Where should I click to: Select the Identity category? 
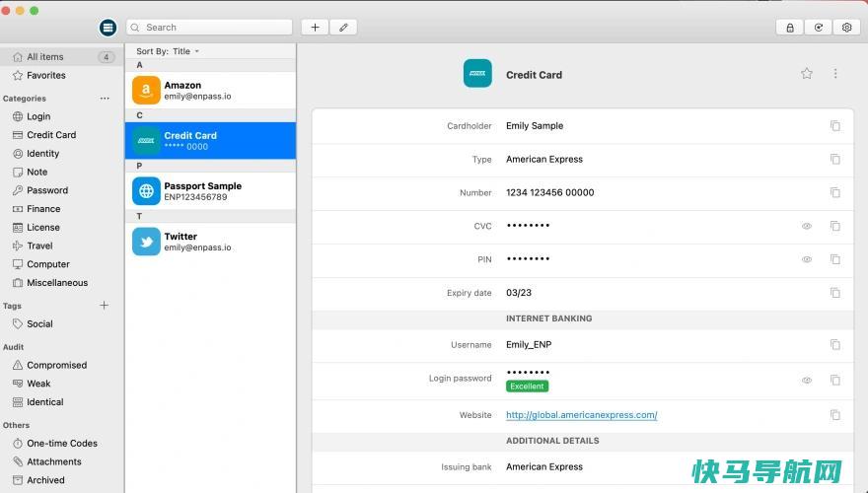pyautogui.click(x=61, y=153)
